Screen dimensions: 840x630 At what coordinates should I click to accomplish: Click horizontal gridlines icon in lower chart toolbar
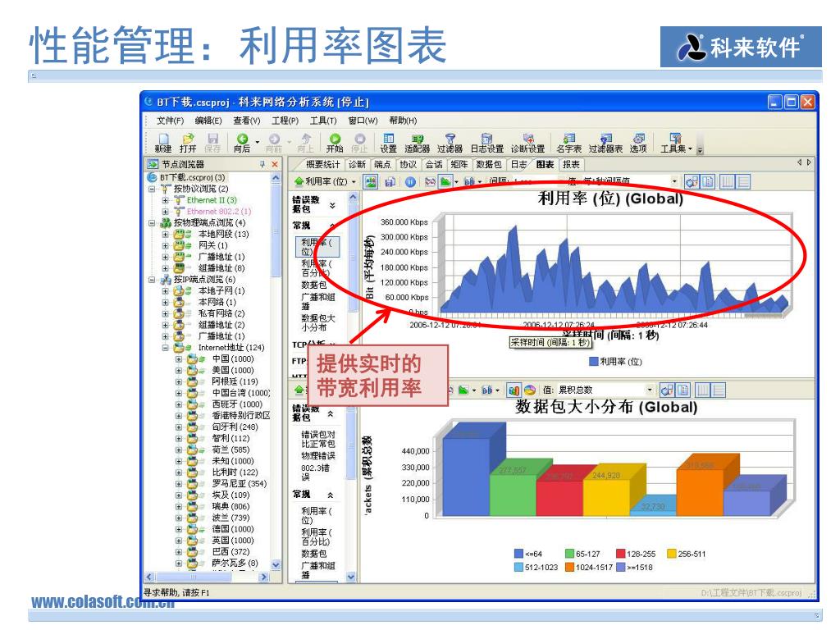click(x=719, y=390)
